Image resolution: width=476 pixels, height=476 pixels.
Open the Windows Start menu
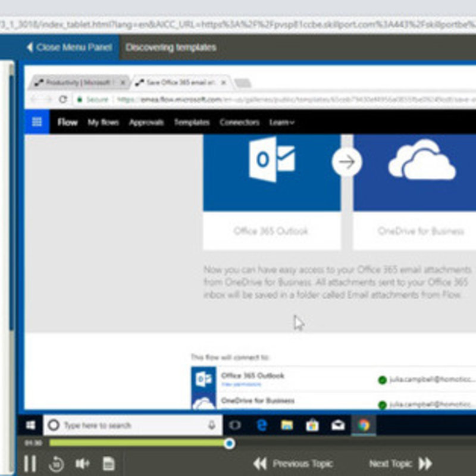(30, 425)
